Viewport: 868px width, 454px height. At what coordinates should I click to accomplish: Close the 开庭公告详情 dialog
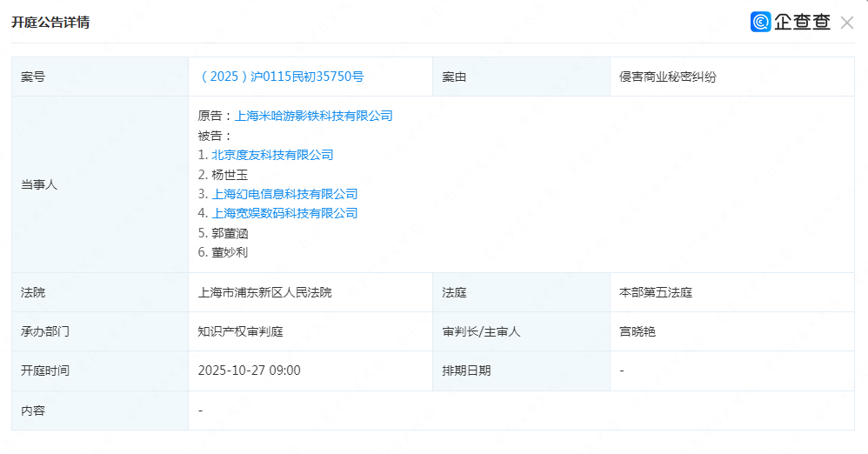click(x=846, y=23)
